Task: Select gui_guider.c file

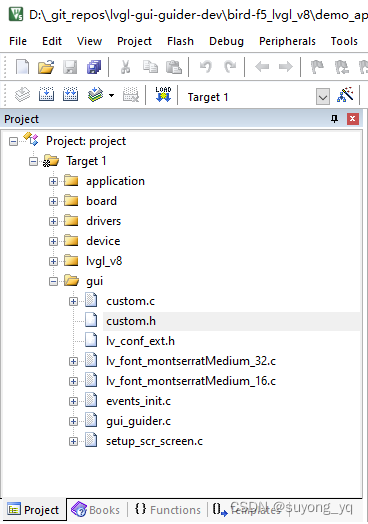Action: tap(138, 421)
